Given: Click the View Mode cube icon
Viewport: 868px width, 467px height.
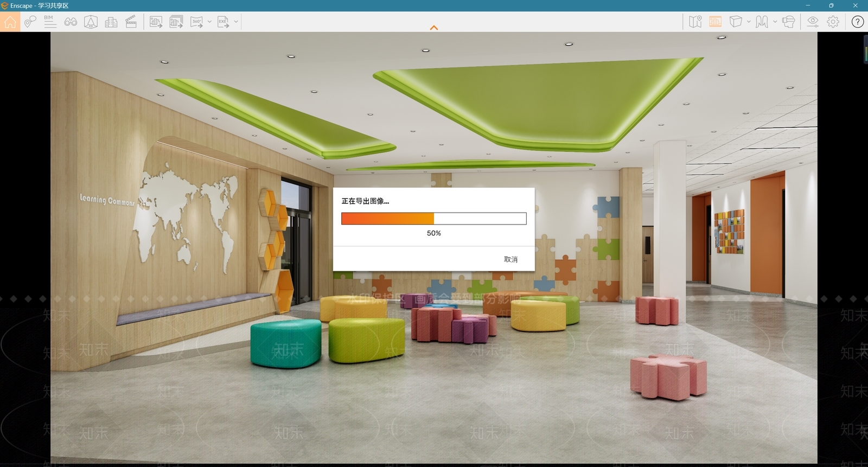Looking at the screenshot, I should click(x=736, y=22).
